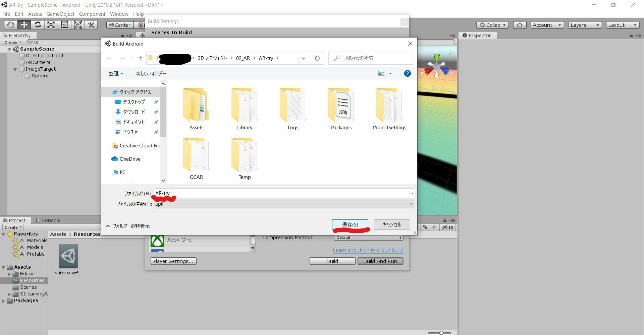Select the combined Transform tool
Image resolution: width=644 pixels, height=335 pixels.
tap(78, 25)
